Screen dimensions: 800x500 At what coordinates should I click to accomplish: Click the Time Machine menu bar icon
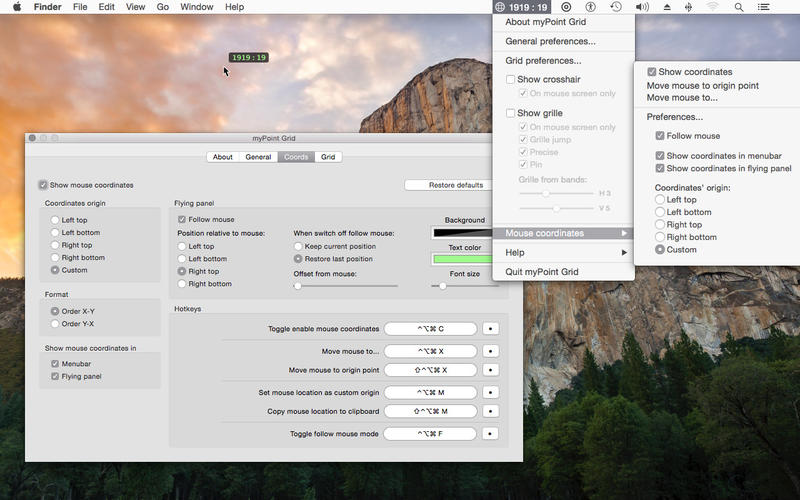616,7
